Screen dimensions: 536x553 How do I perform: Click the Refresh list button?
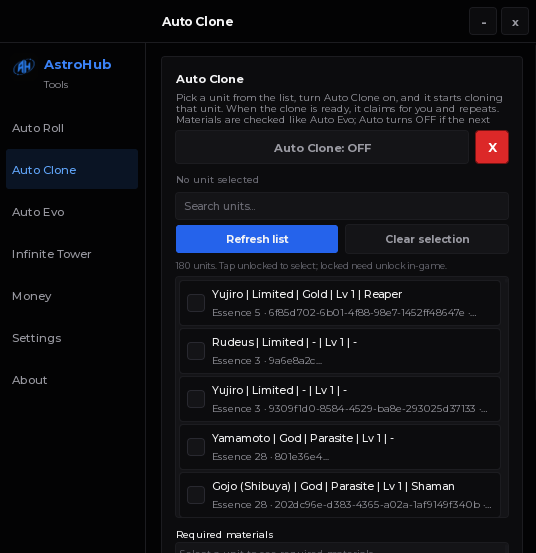[257, 239]
